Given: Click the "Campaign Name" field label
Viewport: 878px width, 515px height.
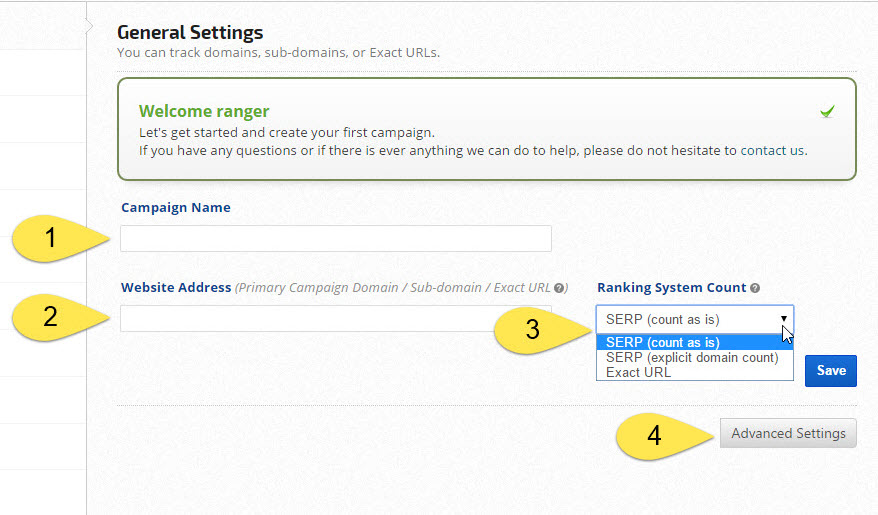Looking at the screenshot, I should [x=176, y=208].
